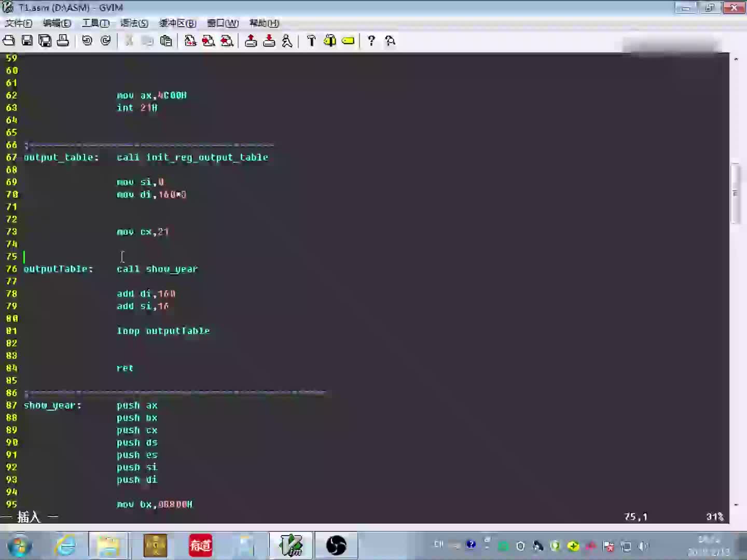This screenshot has height=560, width=747.
Task: Click the 'show_year:' label on line 87
Action: (x=52, y=405)
